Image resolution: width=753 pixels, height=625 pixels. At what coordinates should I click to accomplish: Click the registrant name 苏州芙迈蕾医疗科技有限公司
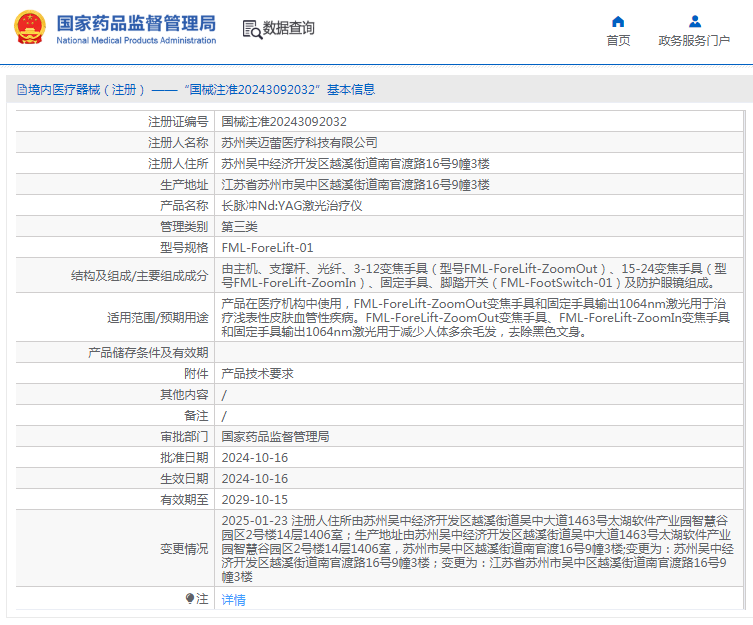point(299,143)
